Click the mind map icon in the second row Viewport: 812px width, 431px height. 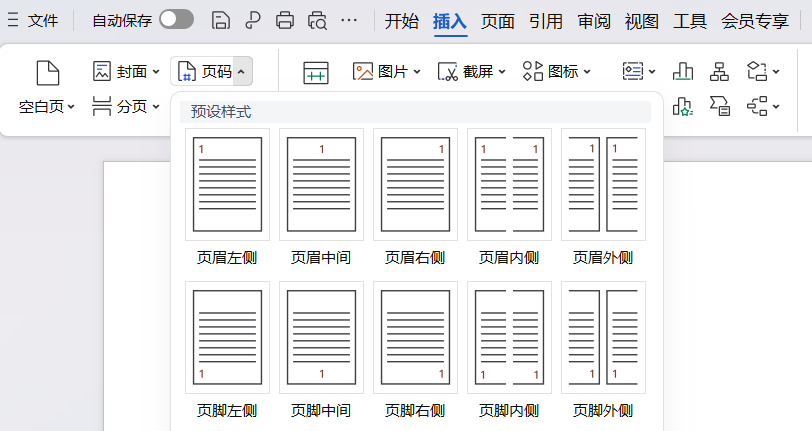coord(757,106)
